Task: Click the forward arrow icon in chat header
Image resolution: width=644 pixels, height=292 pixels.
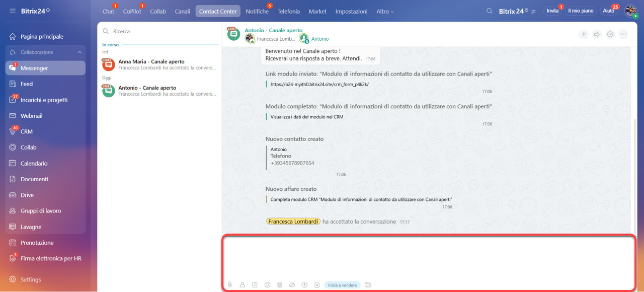Action: point(597,34)
